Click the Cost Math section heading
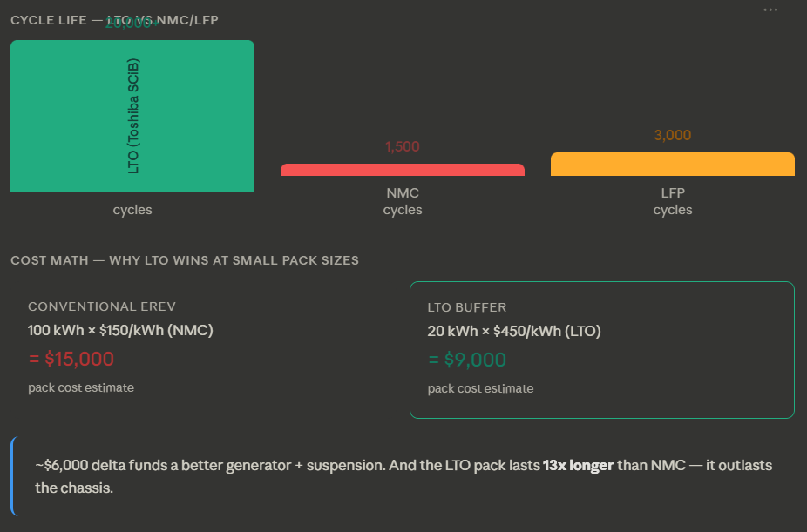The width and height of the screenshot is (807, 532). pos(185,260)
